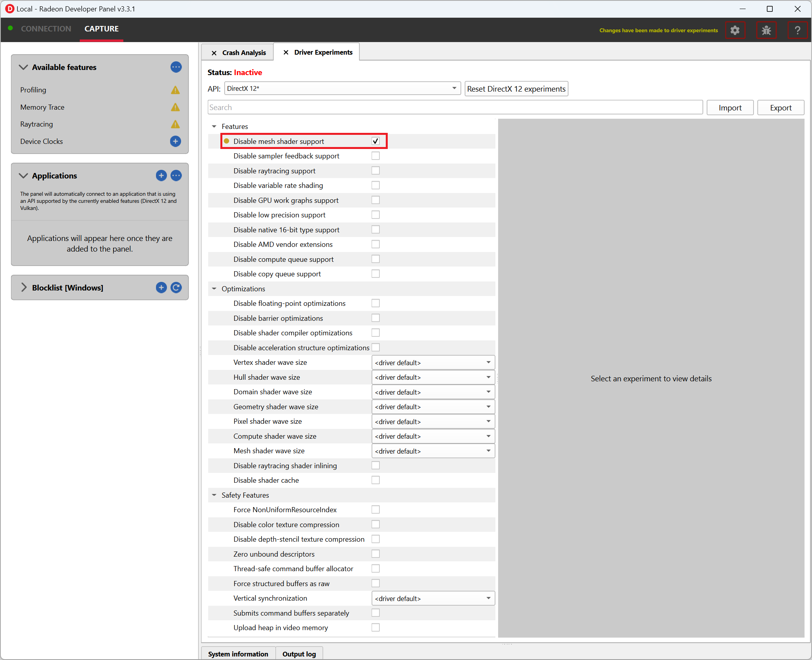Uncheck Disable mesh shader support

375,141
